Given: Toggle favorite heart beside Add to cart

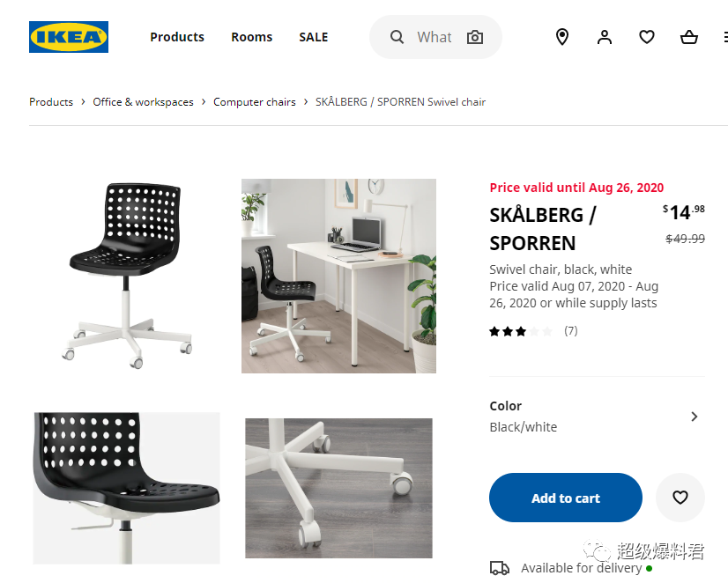Looking at the screenshot, I should coord(680,498).
